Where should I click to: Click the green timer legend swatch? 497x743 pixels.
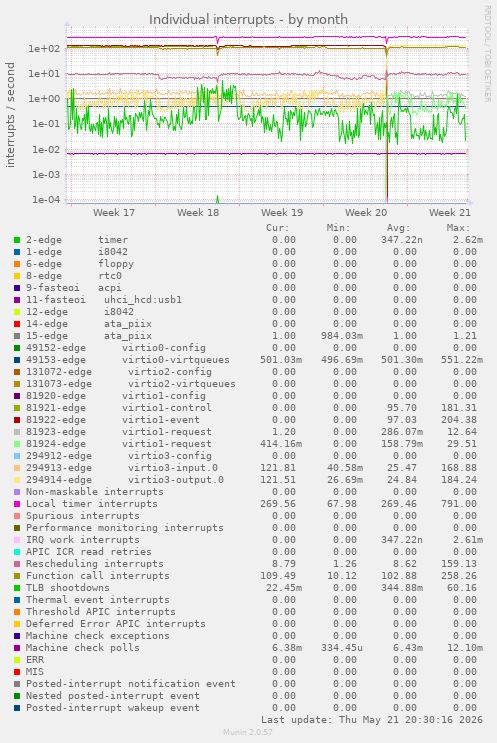(x=17, y=240)
